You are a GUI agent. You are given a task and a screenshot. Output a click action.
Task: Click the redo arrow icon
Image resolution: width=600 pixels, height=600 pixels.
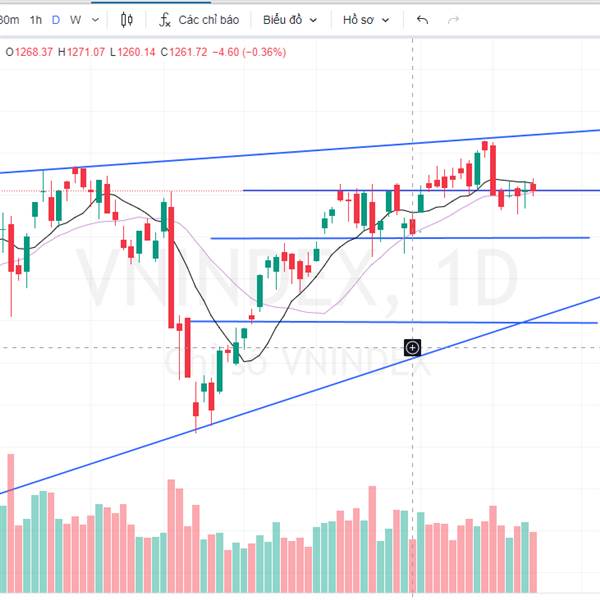[453, 19]
